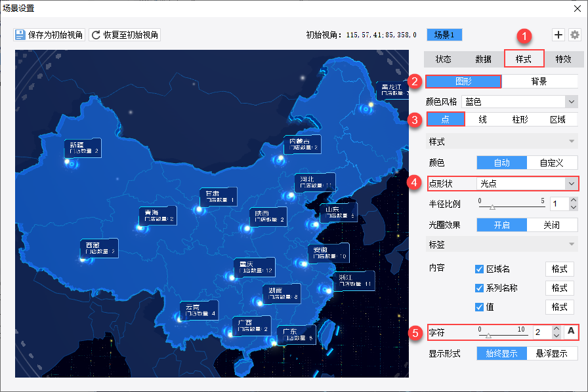This screenshot has width=588, height=392.
Task: Open 格式 for 值
Action: (x=560, y=307)
